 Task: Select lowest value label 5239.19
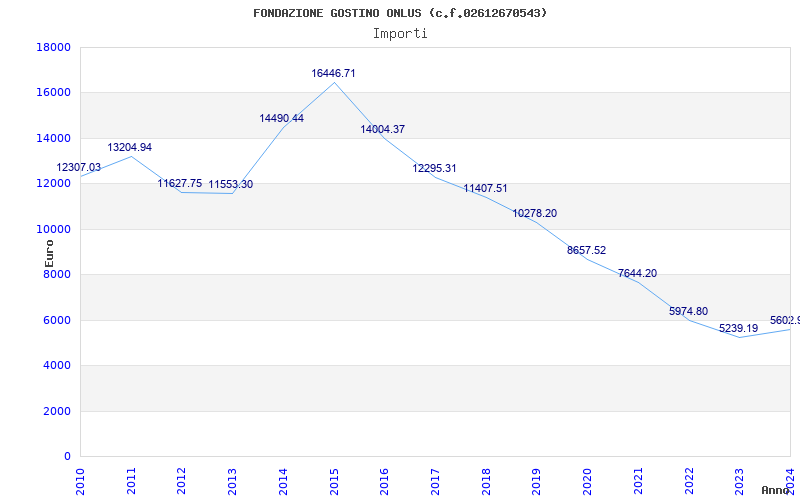coord(739,329)
